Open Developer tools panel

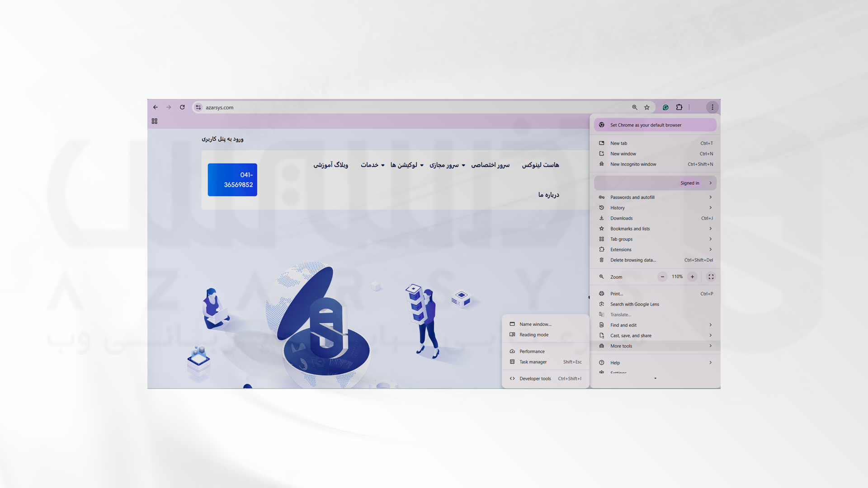click(x=535, y=378)
